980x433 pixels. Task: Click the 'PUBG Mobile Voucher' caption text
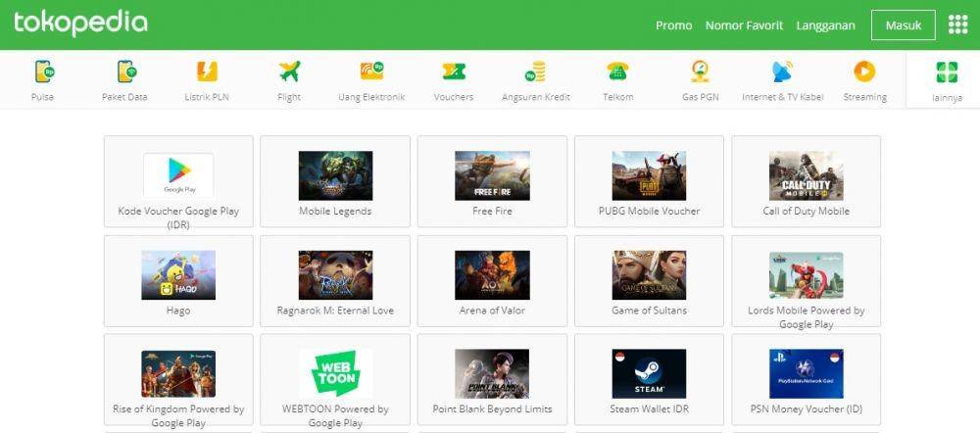(x=649, y=212)
